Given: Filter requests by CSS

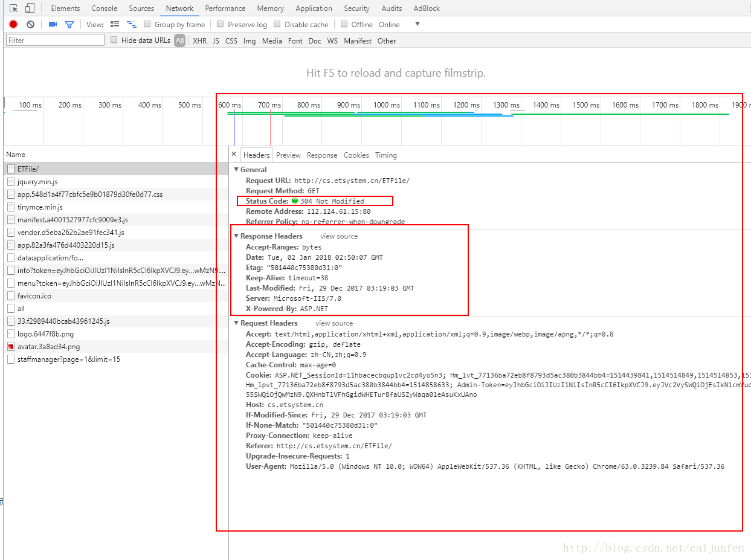Looking at the screenshot, I should [x=231, y=40].
